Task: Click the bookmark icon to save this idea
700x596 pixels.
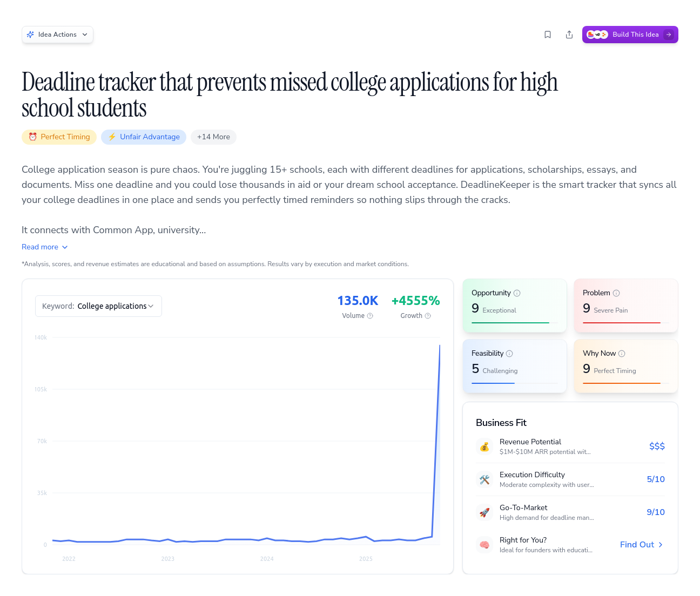Action: click(x=547, y=34)
